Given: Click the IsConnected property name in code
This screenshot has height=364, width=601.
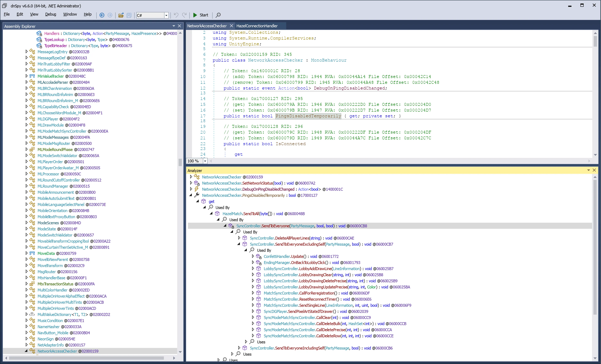Looking at the screenshot, I should pos(291,144).
